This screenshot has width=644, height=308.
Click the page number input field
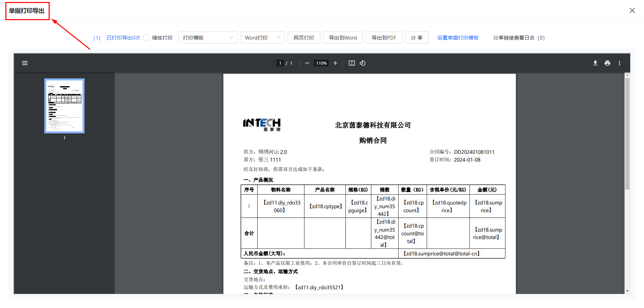point(280,63)
